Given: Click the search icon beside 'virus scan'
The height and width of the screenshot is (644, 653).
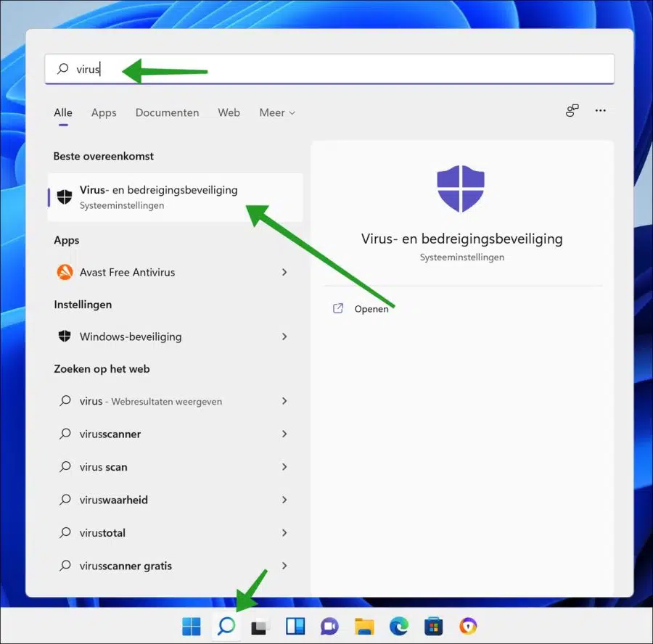Looking at the screenshot, I should coord(65,466).
